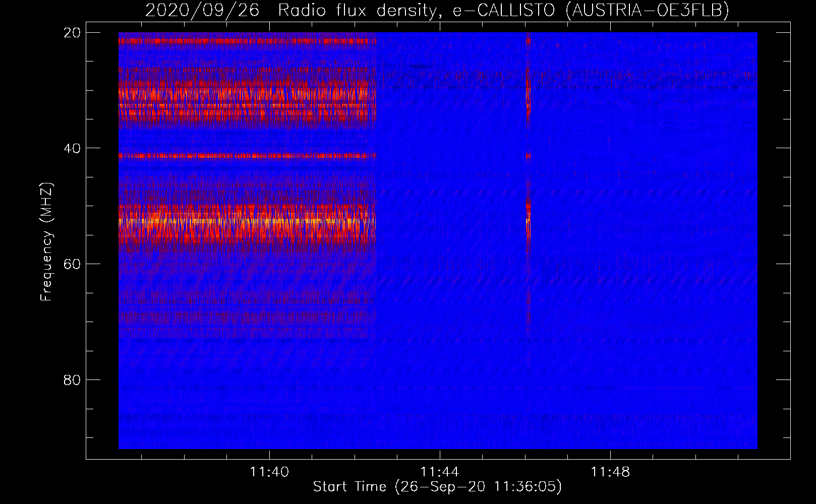Click the 11:44 time tick label
Viewport: 816px width, 504px height.
point(440,472)
